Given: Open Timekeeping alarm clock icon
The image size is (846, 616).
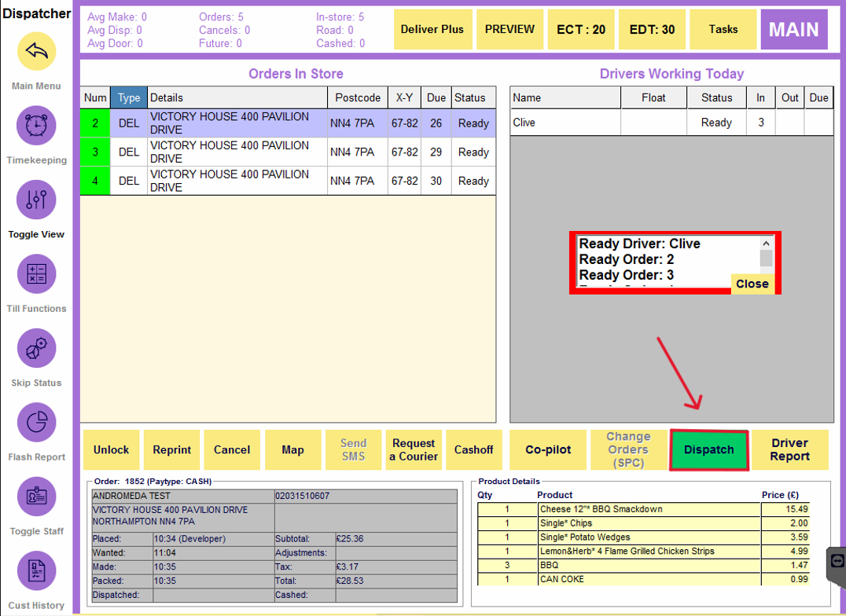Looking at the screenshot, I should [36, 126].
